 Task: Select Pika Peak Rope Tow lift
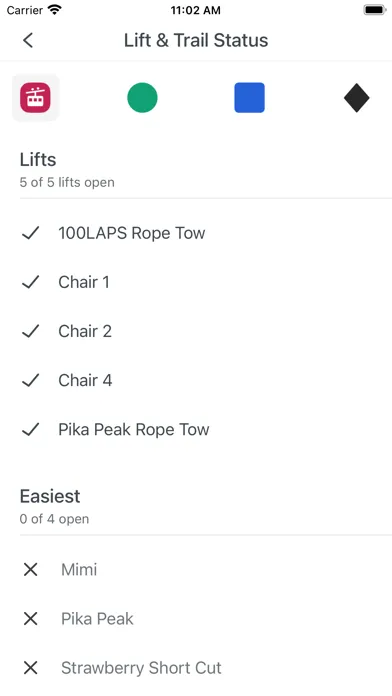point(196,430)
